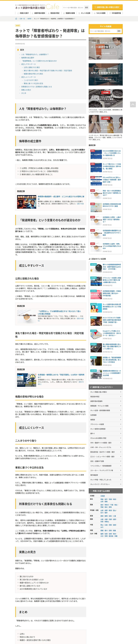Click the 検索 button in the header
Image resolution: width=138 pixels, height=644 pixels.
pos(86,8)
